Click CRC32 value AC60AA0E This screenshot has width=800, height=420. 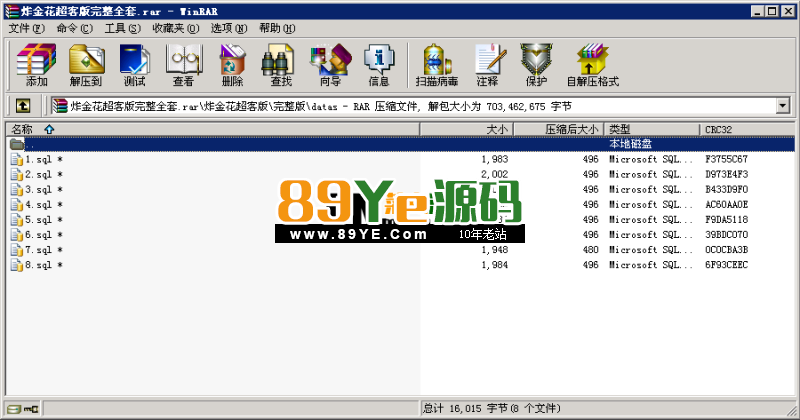[727, 205]
